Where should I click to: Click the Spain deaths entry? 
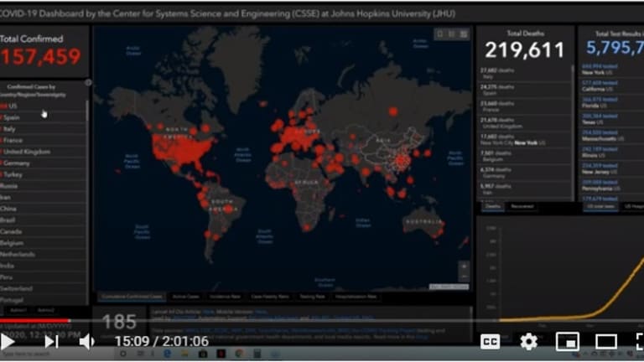[524, 90]
